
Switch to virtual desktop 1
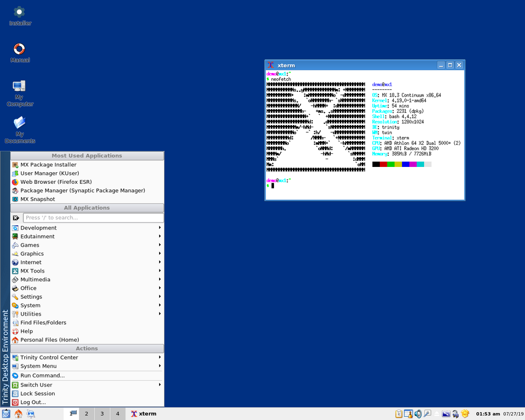[71, 414]
